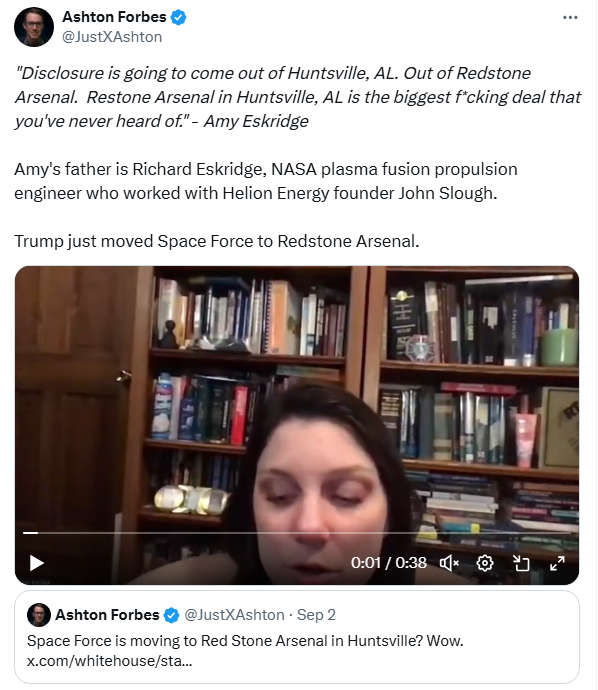Toggle picture-in-picture mode icon
598x690 pixels.
coord(521,563)
